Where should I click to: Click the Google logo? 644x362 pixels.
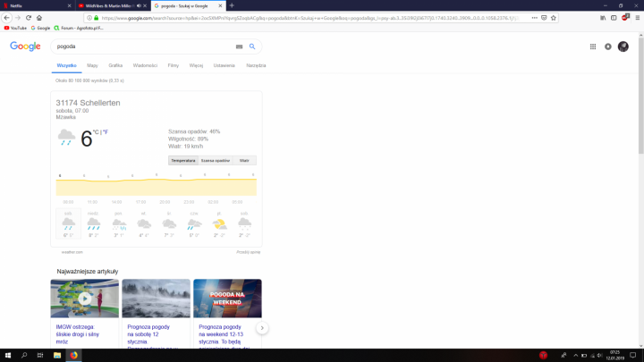pyautogui.click(x=25, y=46)
